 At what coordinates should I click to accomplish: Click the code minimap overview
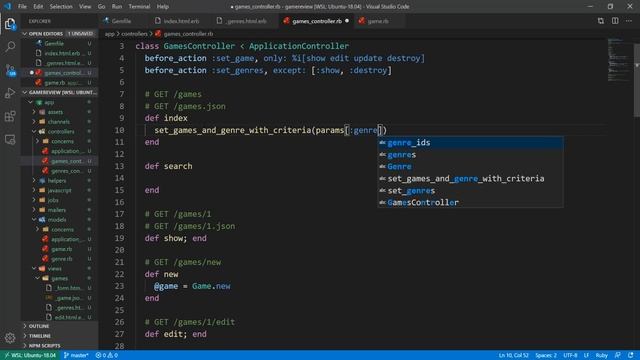click(x=619, y=61)
